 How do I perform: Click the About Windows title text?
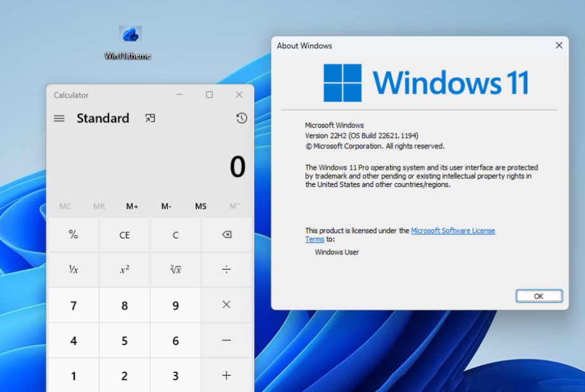tap(304, 46)
